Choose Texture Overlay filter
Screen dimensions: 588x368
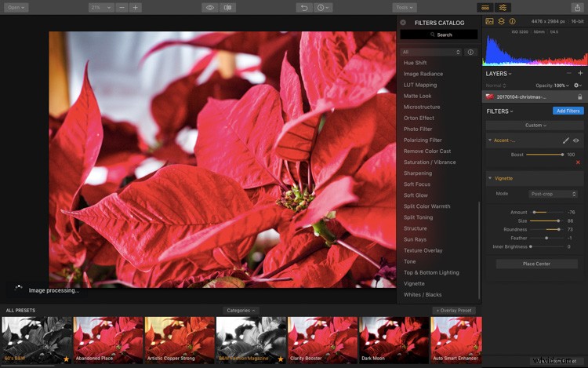pos(423,250)
